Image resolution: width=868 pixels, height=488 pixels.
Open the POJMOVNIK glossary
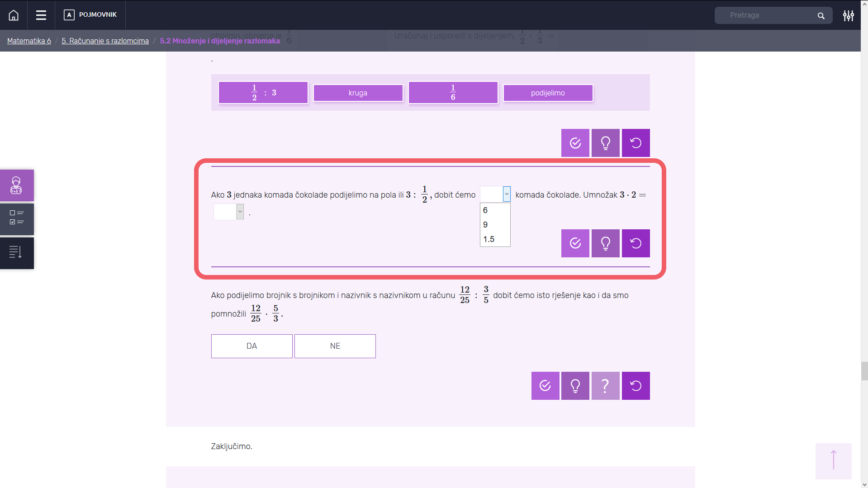pos(90,15)
